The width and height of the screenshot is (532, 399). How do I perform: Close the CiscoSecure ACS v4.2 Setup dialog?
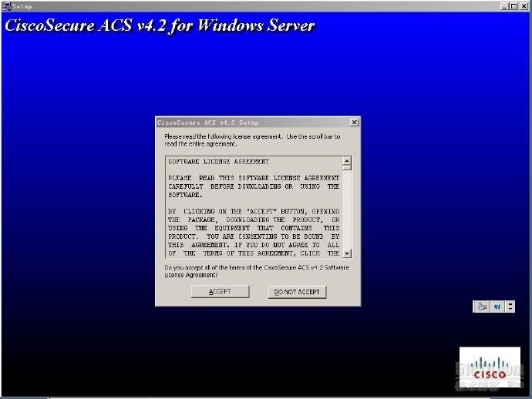(x=354, y=122)
